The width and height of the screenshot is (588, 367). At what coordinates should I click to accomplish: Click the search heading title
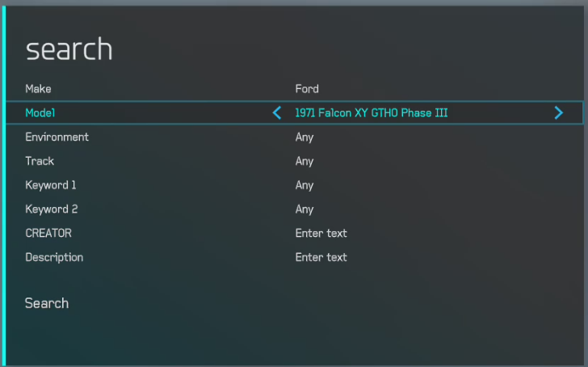click(x=69, y=49)
